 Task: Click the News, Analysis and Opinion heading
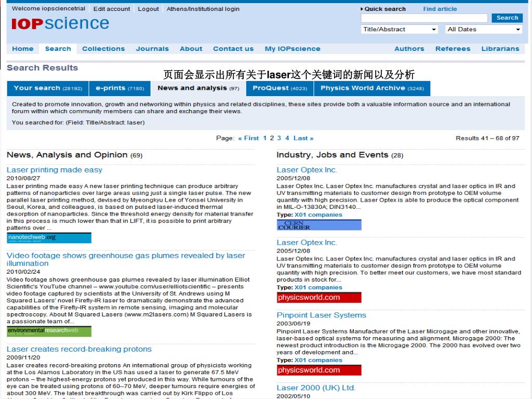pos(75,155)
